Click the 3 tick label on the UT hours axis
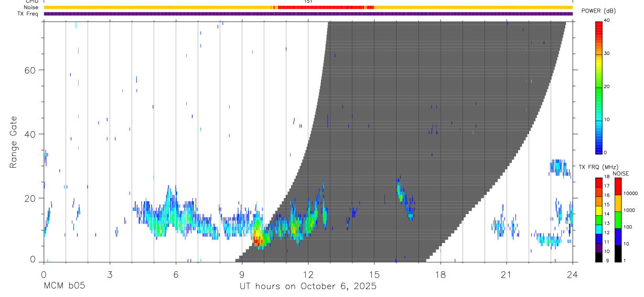The height and width of the screenshot is (297, 644). 110,274
